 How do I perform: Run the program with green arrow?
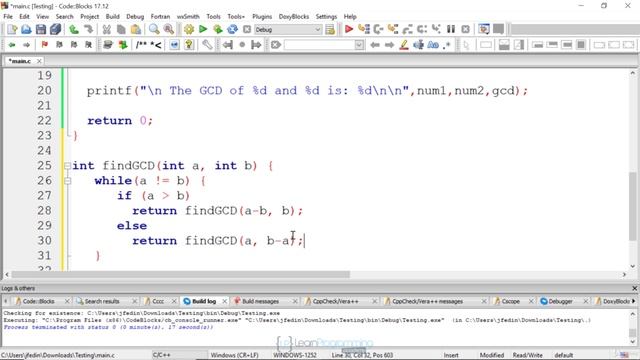pos(203,29)
